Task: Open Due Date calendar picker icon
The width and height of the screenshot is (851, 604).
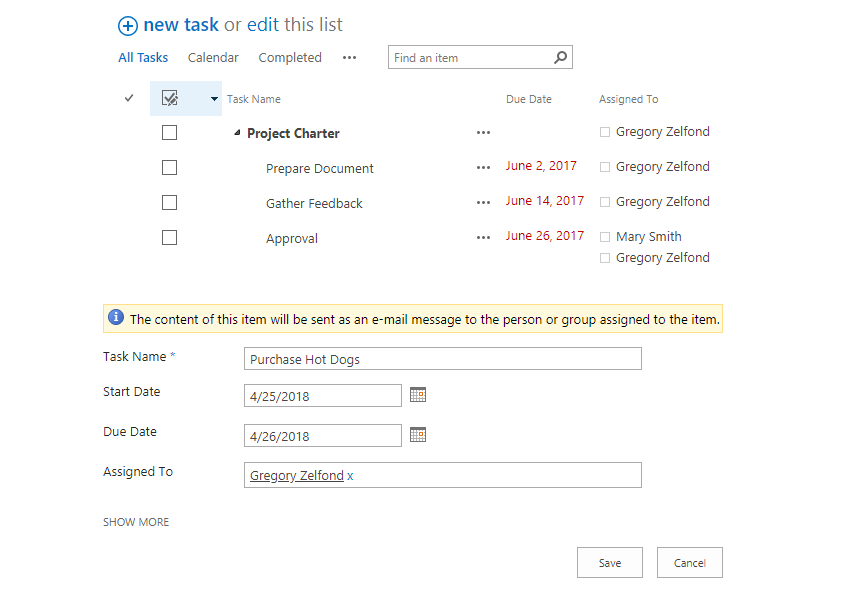Action: [418, 435]
